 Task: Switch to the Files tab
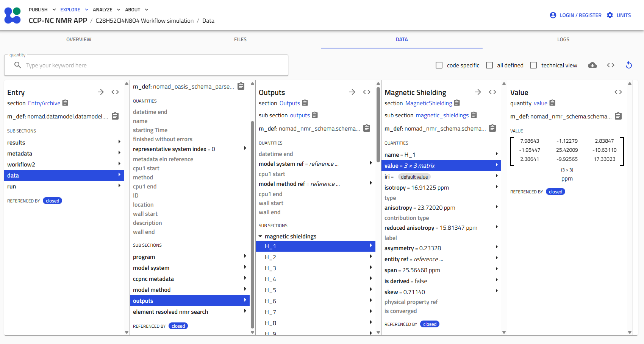tap(240, 39)
